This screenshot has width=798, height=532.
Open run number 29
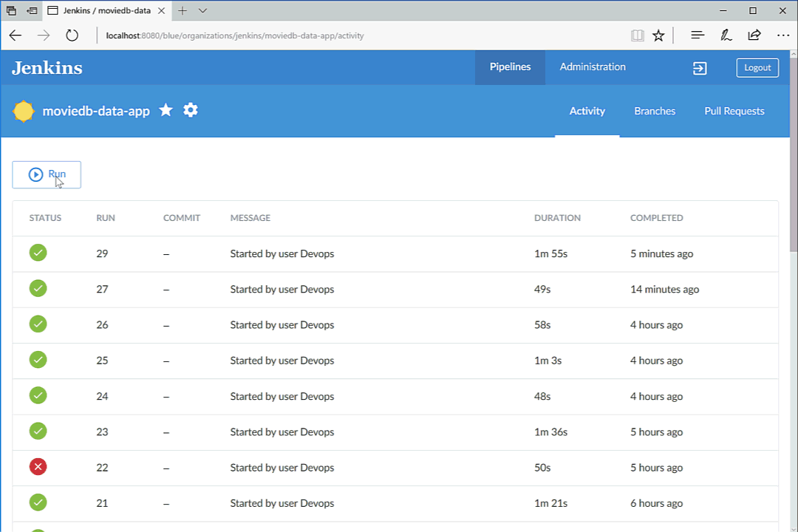click(x=102, y=253)
